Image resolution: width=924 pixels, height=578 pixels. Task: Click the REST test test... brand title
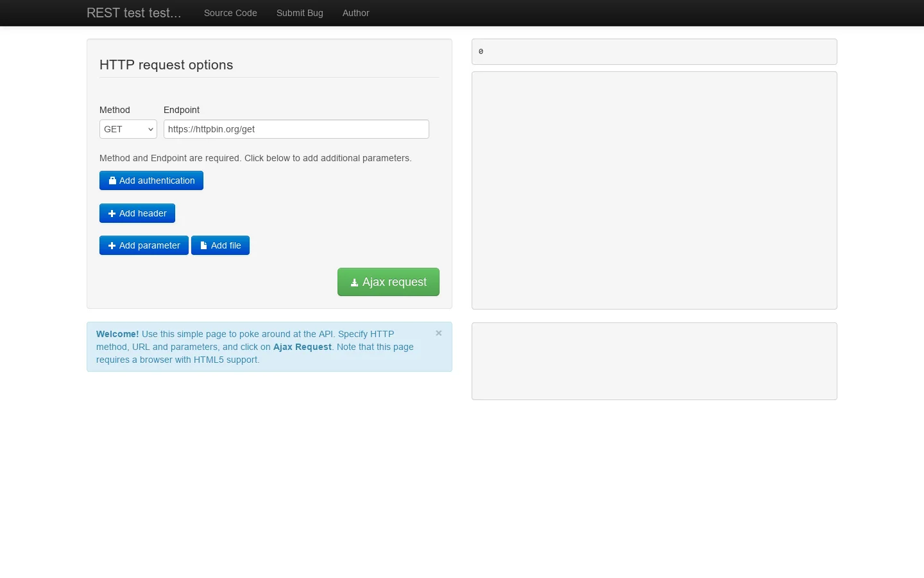click(133, 13)
